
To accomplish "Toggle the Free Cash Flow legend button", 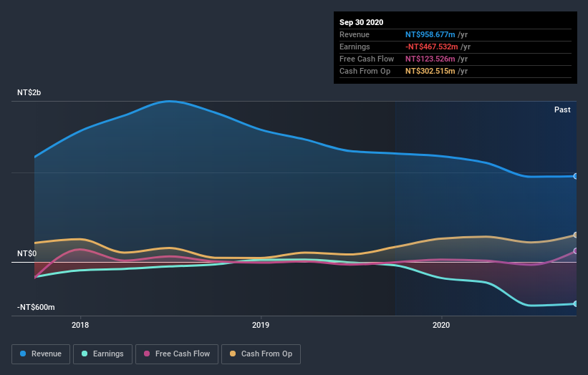I will [177, 354].
